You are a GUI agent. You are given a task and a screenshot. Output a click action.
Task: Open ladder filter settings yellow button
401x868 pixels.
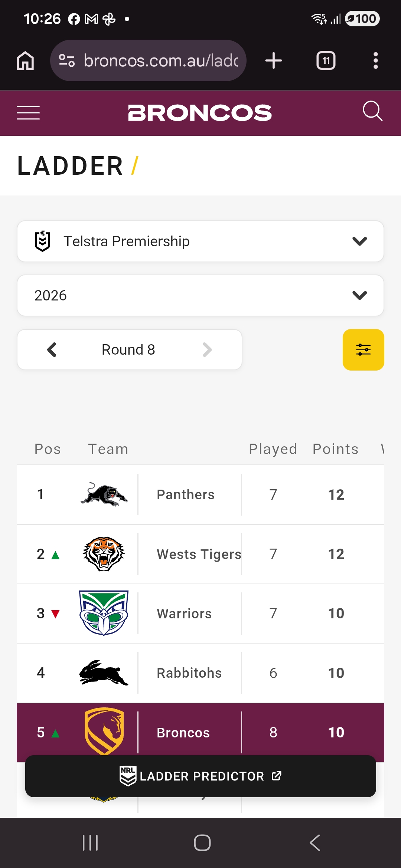(363, 349)
